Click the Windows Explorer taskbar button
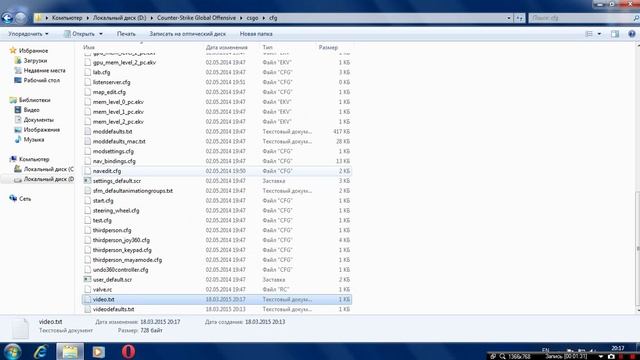 (x=70, y=351)
